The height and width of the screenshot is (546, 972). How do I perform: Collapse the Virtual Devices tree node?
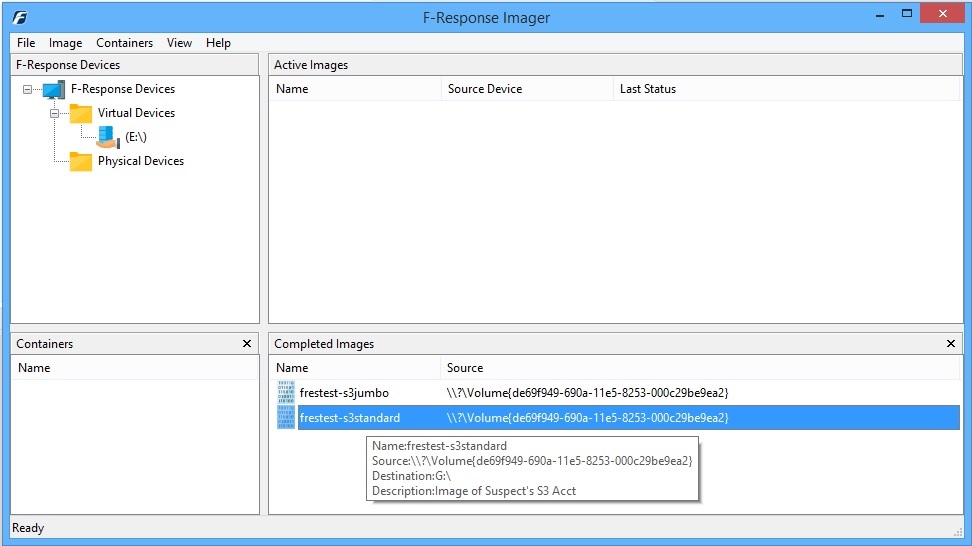point(55,113)
